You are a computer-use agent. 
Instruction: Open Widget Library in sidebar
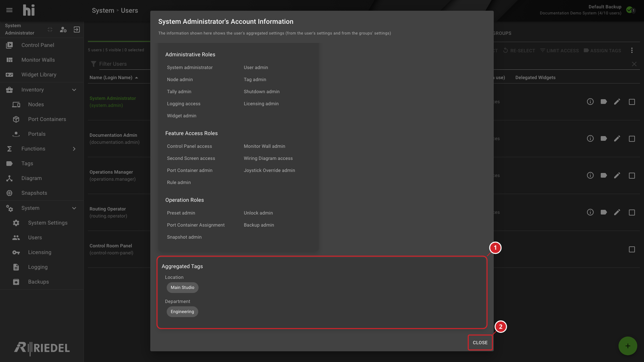[42, 75]
